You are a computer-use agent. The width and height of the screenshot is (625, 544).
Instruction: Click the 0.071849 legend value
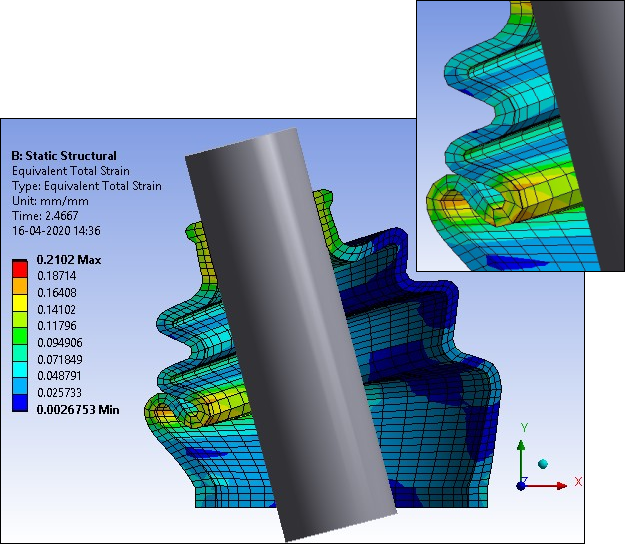[60, 359]
